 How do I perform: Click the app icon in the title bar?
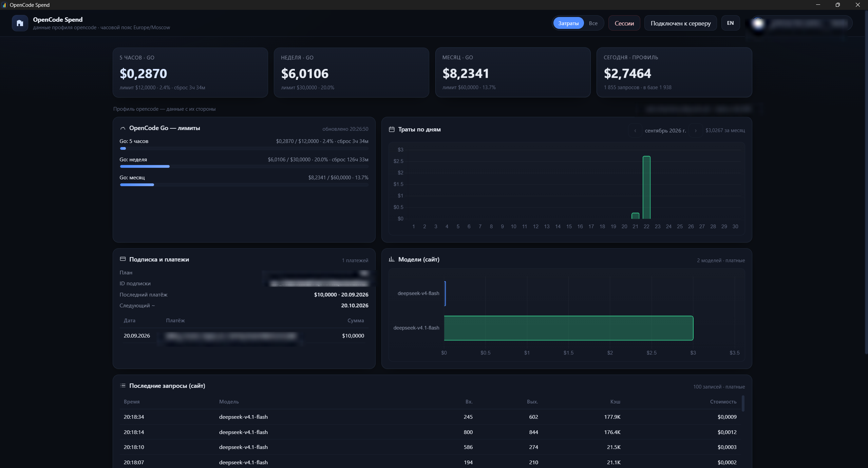[x=4, y=5]
